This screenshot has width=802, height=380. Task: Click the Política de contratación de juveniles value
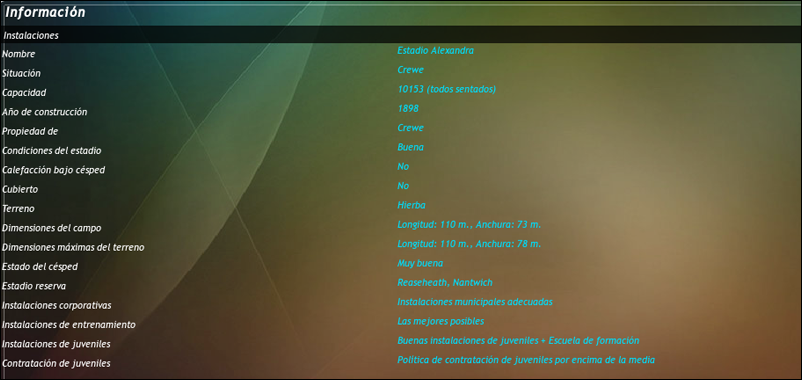tap(526, 360)
